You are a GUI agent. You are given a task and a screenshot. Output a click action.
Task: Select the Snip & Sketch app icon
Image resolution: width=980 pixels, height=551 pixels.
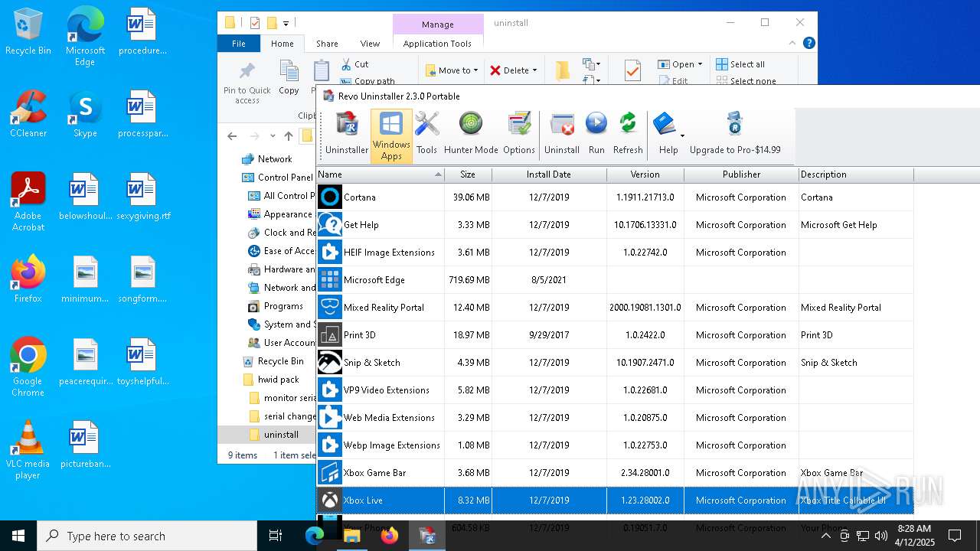[x=330, y=363]
